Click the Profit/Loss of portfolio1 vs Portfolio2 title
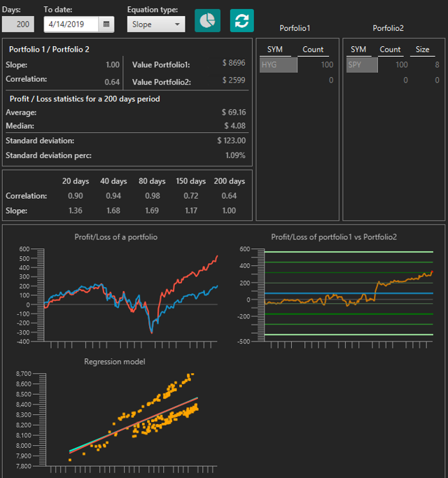448x478 pixels. pyautogui.click(x=334, y=237)
